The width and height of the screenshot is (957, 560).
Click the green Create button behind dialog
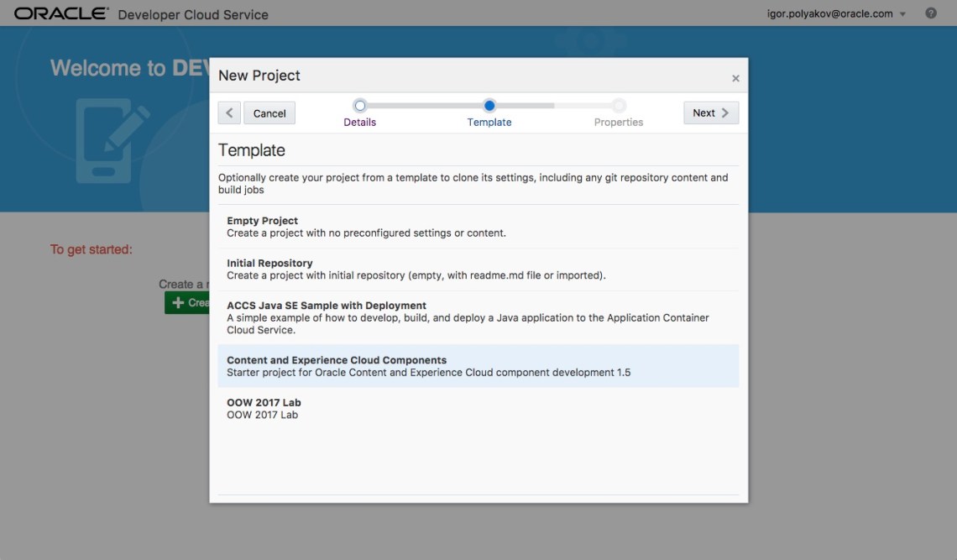tap(187, 303)
